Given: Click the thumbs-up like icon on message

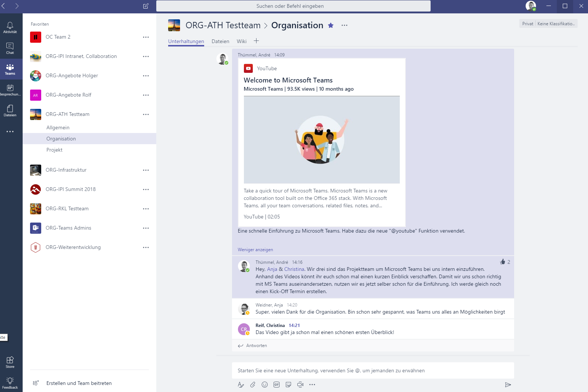Looking at the screenshot, I should [503, 262].
